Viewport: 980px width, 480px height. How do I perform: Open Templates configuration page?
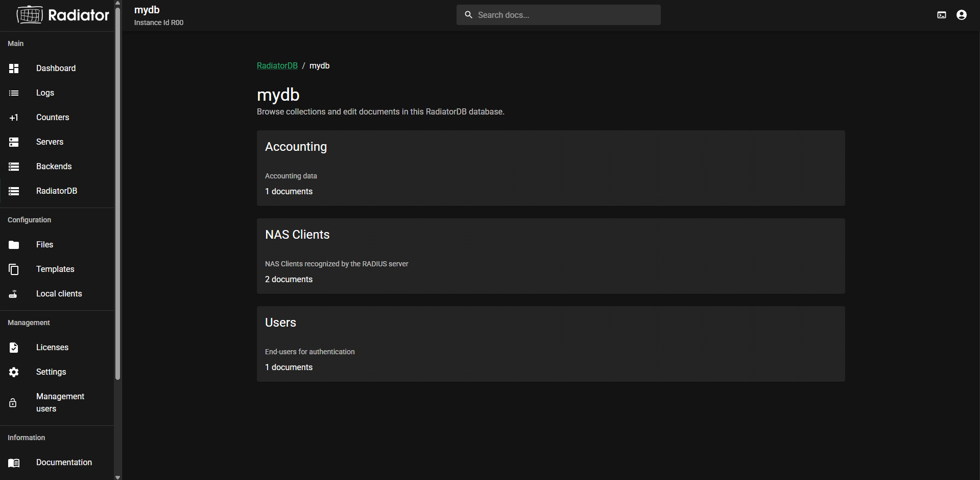coord(55,269)
